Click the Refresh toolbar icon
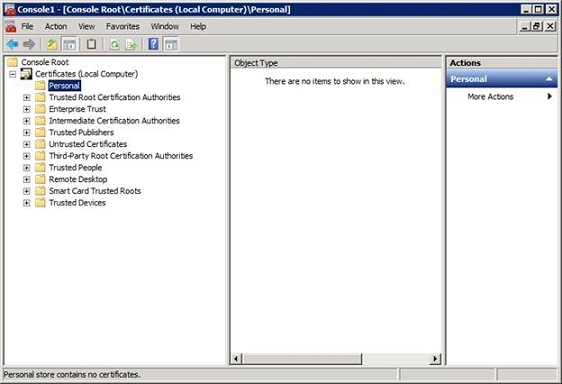 [114, 44]
